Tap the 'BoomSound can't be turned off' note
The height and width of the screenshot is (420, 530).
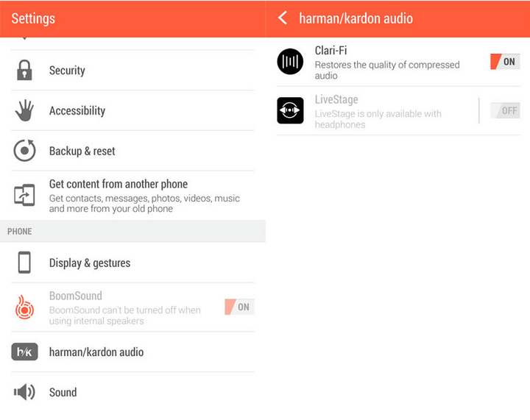(x=124, y=315)
